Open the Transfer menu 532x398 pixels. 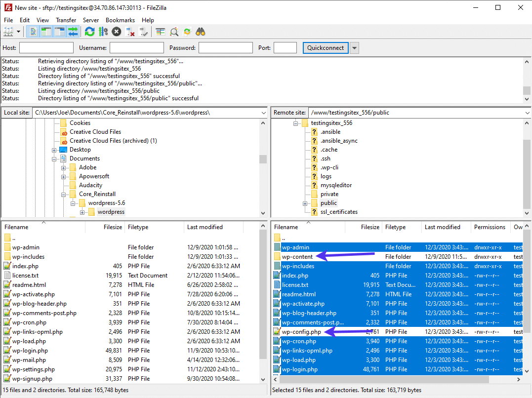(66, 20)
